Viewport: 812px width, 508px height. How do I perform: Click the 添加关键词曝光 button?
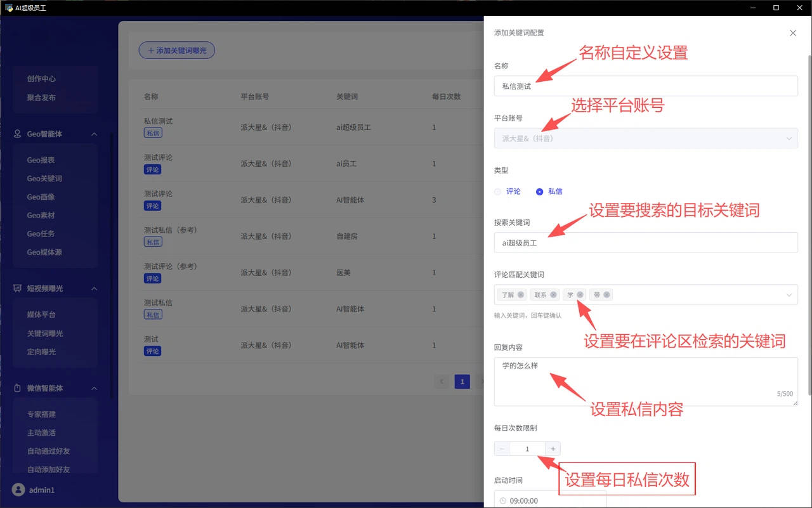click(177, 50)
